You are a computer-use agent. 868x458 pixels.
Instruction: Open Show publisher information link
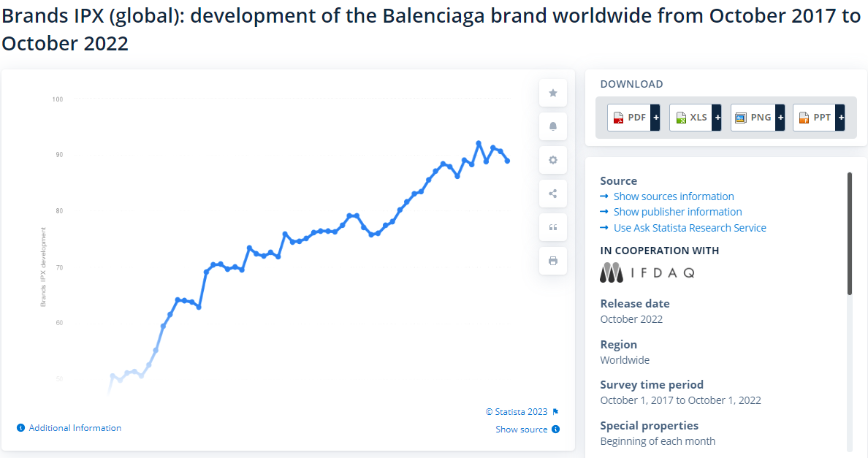pos(677,212)
